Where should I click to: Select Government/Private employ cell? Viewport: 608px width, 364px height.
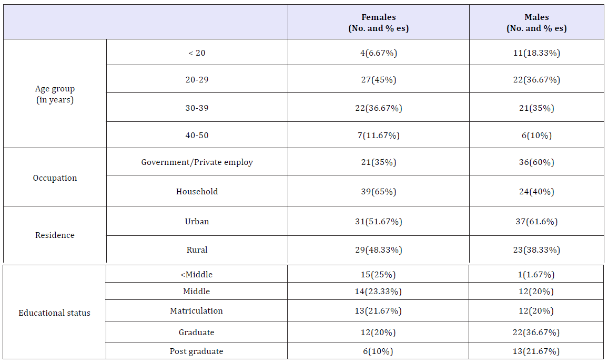tap(197, 162)
